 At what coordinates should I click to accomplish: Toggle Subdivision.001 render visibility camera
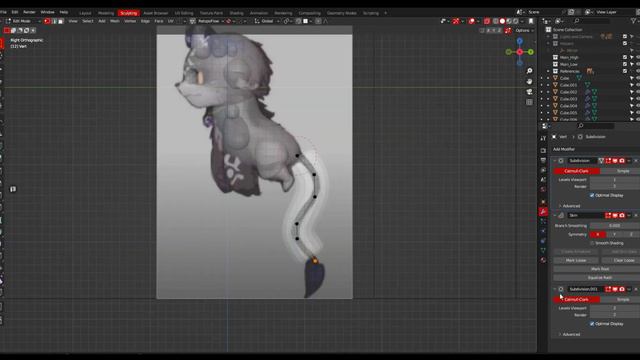tap(622, 289)
